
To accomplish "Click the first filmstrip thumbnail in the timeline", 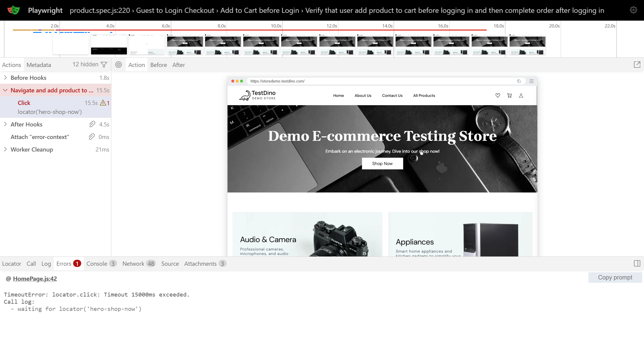I will 71,44.
